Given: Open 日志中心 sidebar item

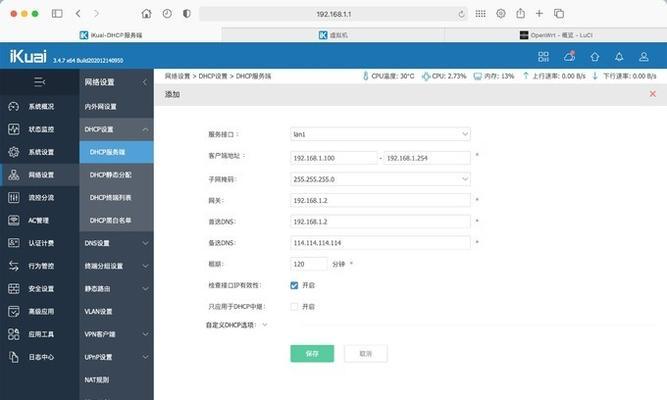Looking at the screenshot, I should (39, 357).
